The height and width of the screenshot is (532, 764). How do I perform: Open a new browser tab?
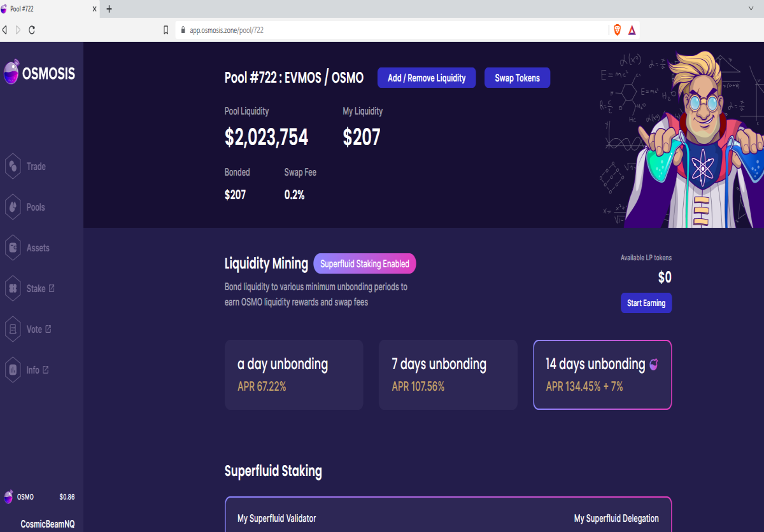point(109,9)
